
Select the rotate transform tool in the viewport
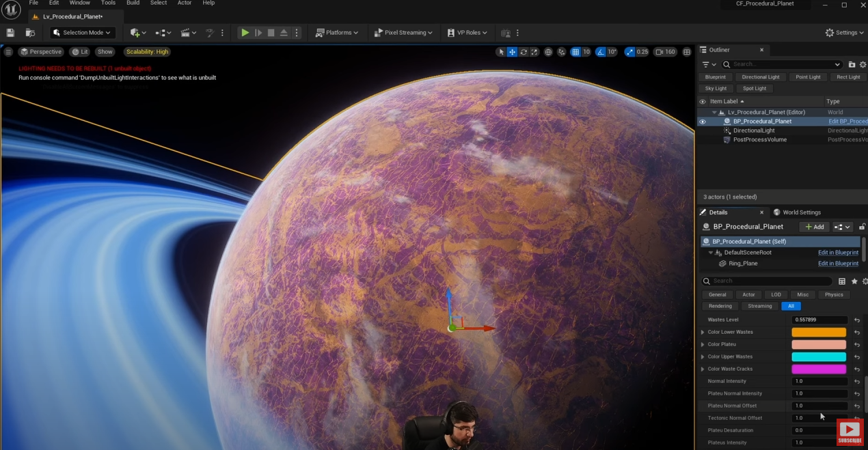coord(524,52)
